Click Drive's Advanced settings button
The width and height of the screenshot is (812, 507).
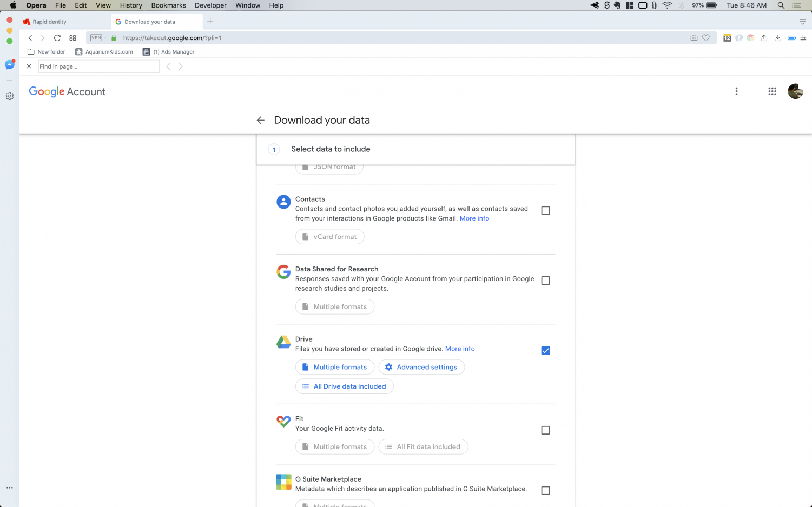click(421, 367)
